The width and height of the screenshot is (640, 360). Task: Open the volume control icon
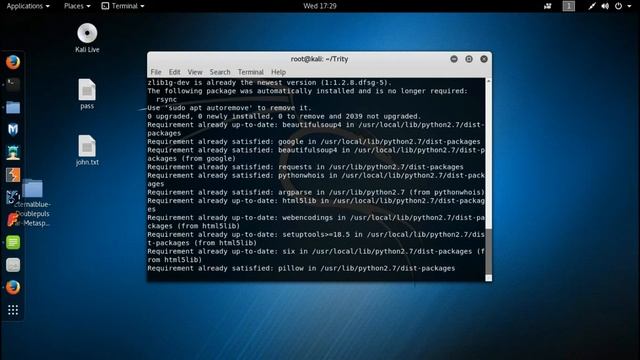(605, 6)
